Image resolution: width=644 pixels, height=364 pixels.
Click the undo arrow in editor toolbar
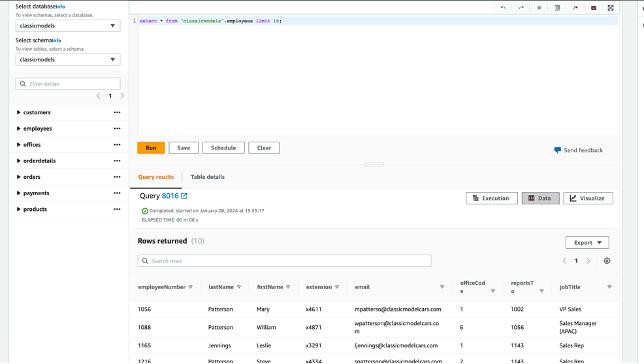[503, 8]
